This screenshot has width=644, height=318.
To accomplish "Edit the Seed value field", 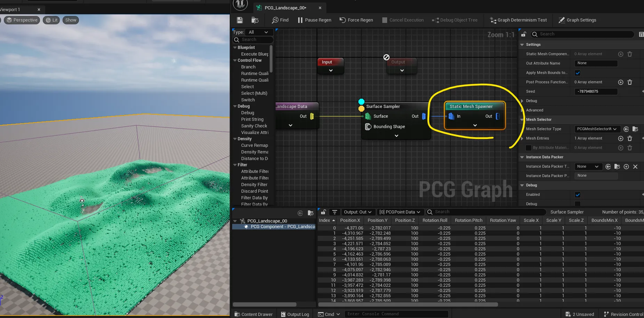I will pyautogui.click(x=596, y=92).
